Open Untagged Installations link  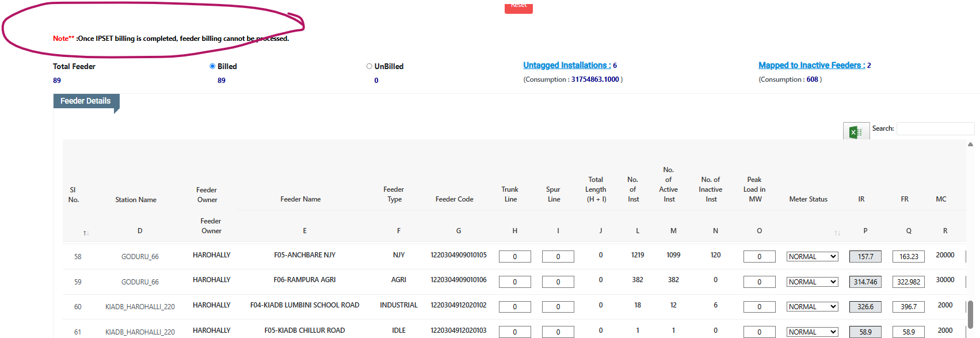tap(567, 65)
